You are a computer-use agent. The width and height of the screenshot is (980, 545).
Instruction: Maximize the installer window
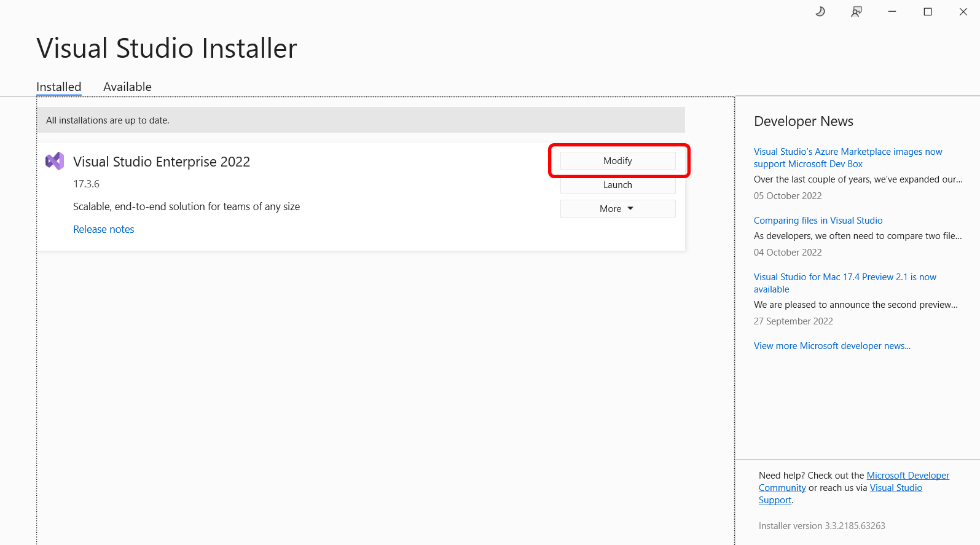(928, 12)
